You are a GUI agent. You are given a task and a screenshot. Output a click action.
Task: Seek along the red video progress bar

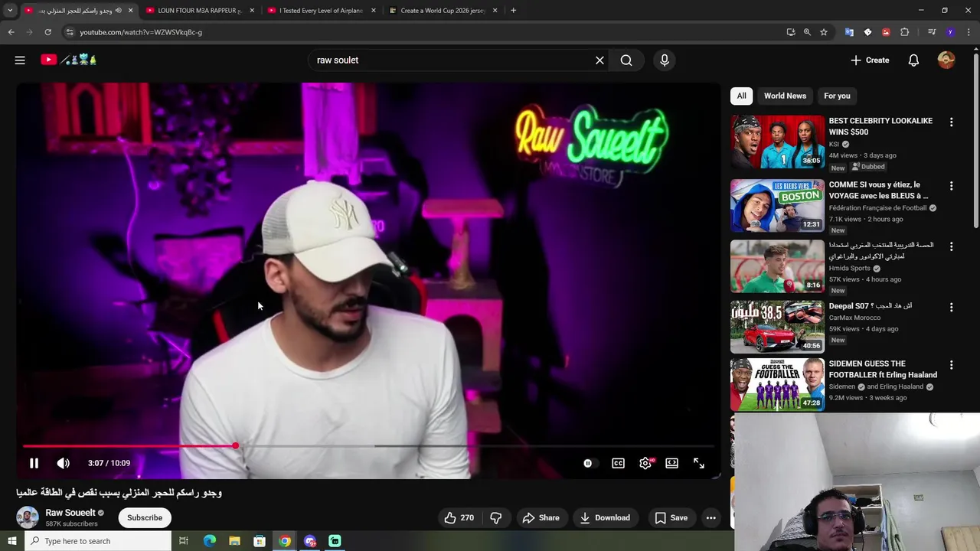(368, 445)
